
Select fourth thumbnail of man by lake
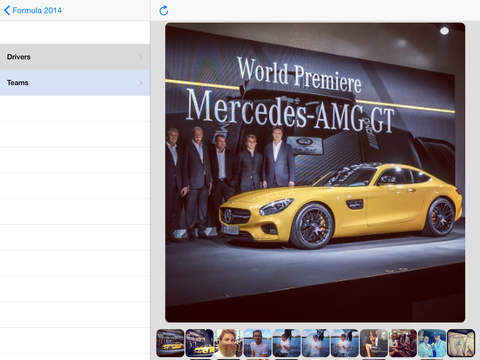257,343
